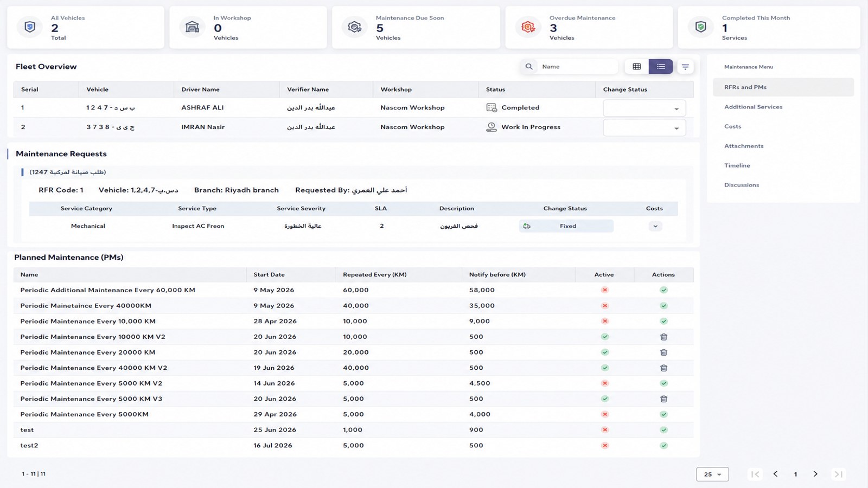Screen dimensions: 868x488
Task: Click the Work In Progress status icon
Action: 492,127
